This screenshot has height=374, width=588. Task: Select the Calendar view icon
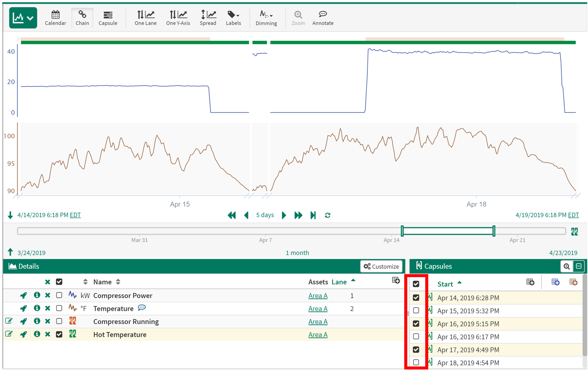click(x=55, y=18)
